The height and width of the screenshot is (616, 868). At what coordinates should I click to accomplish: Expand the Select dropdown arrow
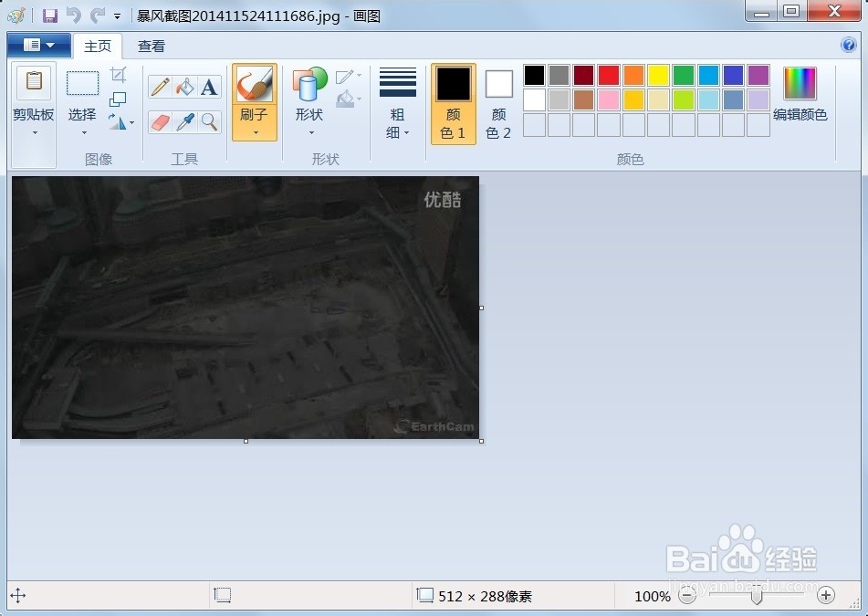coord(84,133)
